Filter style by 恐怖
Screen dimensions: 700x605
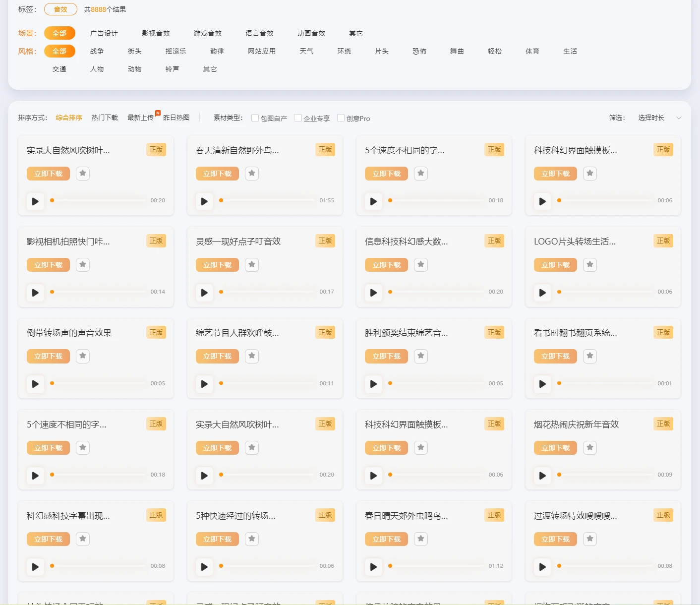[419, 51]
